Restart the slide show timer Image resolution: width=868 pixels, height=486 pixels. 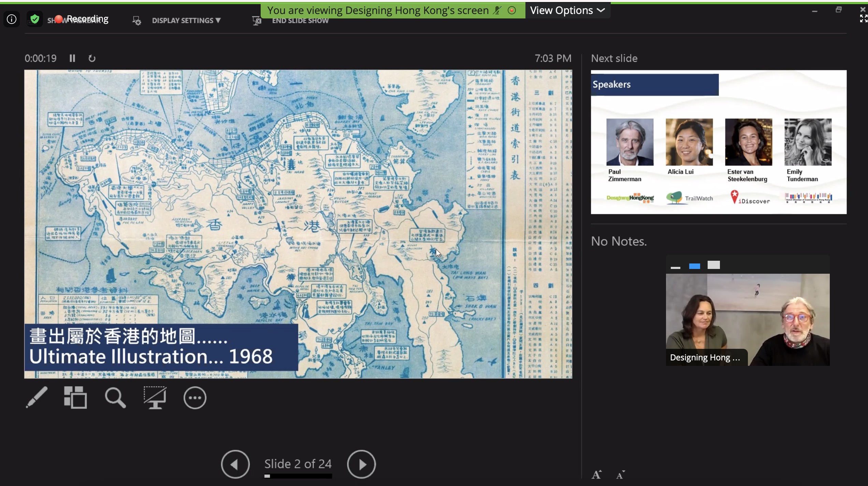click(92, 58)
